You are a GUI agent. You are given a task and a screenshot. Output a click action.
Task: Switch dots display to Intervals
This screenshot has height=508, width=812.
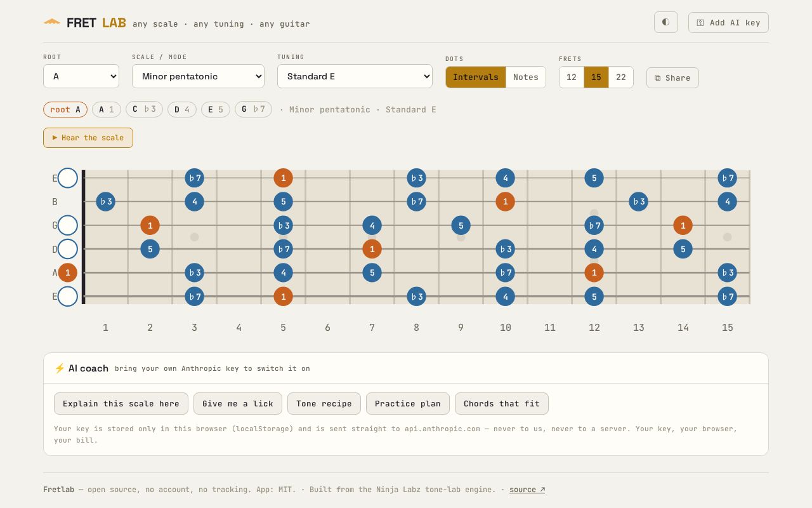tap(476, 77)
